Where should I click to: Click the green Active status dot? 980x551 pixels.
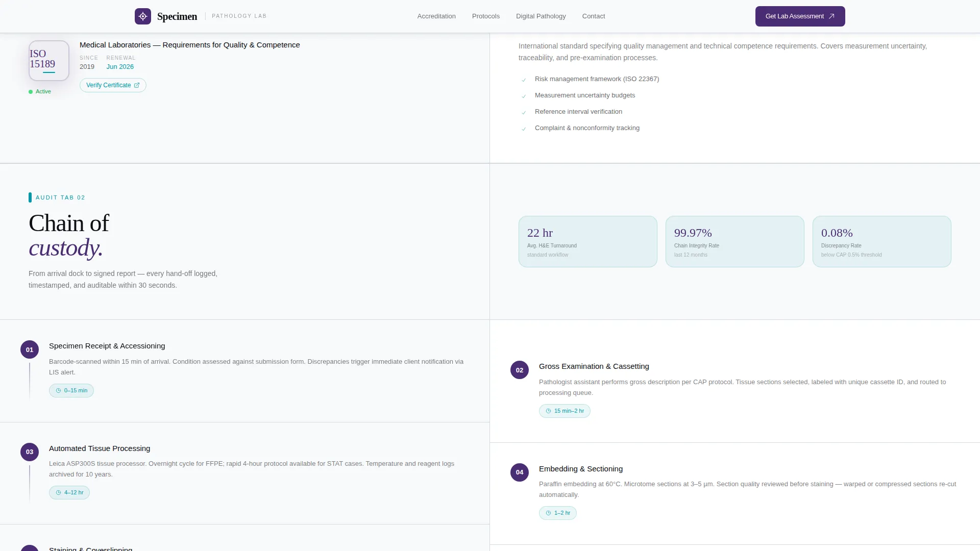click(31, 92)
